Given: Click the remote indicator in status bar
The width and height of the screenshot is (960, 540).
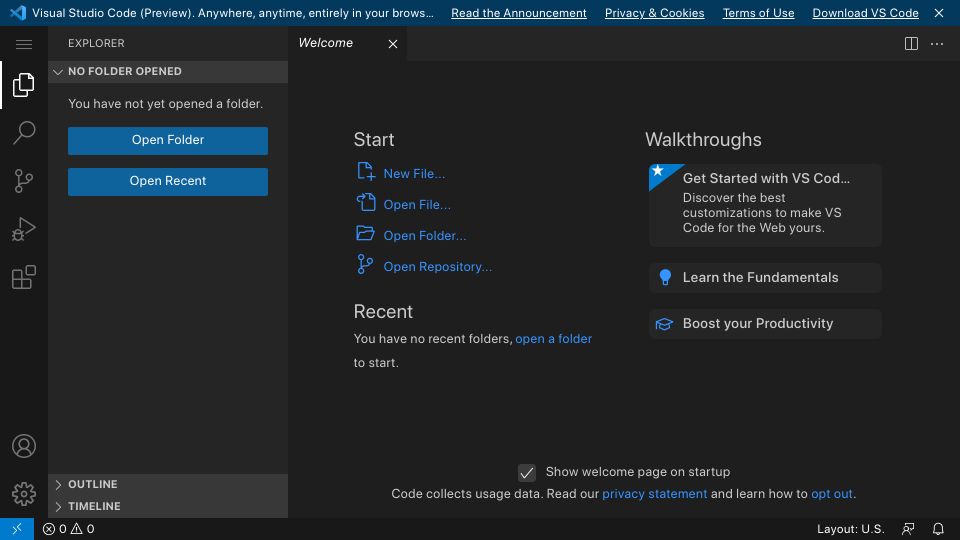Looking at the screenshot, I should pos(17,529).
